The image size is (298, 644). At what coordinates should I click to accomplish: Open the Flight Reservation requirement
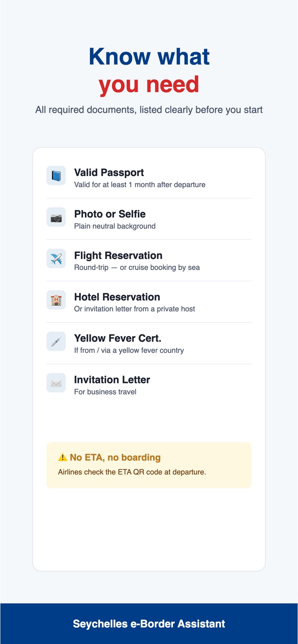click(149, 260)
